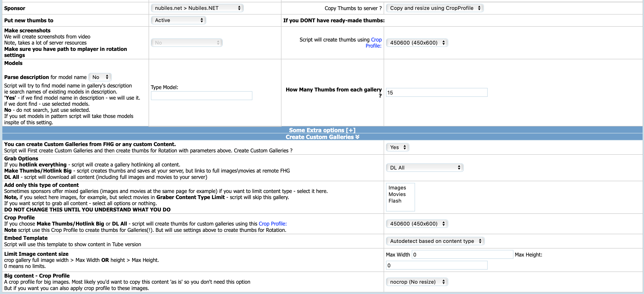Click the 'Add only this type of content' heading
Image resolution: width=644 pixels, height=294 pixels.
(x=41, y=185)
